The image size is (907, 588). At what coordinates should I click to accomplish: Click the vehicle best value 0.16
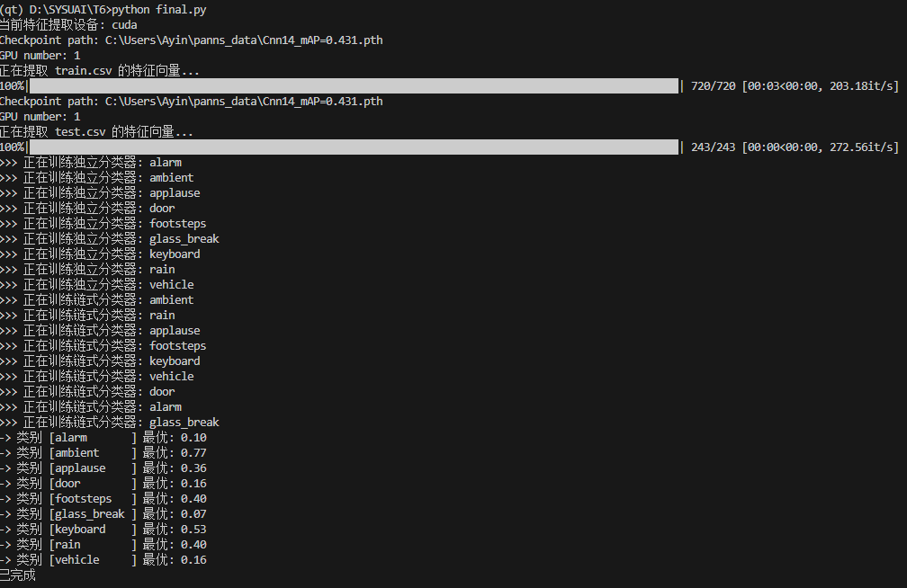(193, 559)
